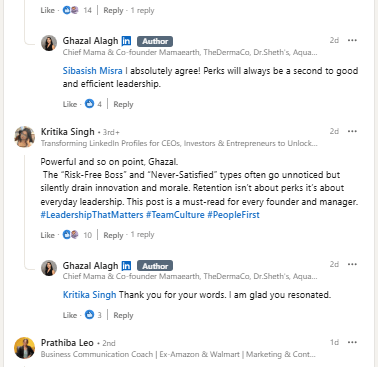Image resolution: width=378 pixels, height=367 pixels.
Task: Open Kritika Singh's profile picture
Action: coord(24,137)
